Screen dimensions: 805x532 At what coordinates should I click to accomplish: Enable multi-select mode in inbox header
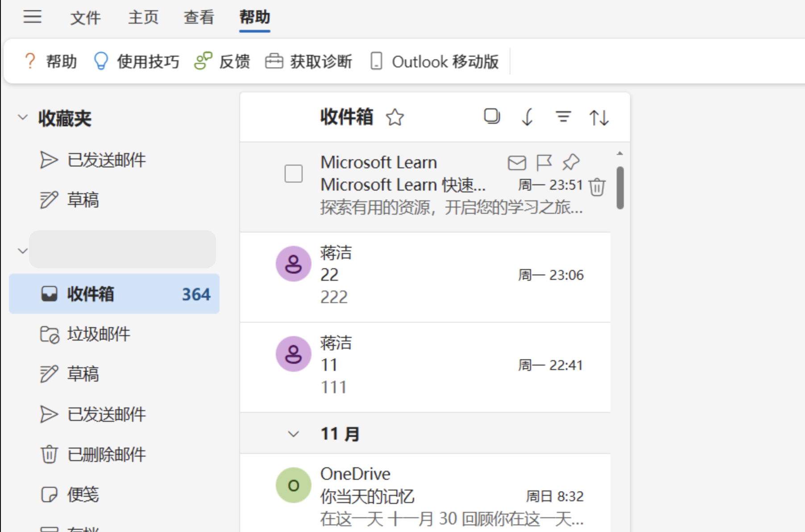pos(492,117)
